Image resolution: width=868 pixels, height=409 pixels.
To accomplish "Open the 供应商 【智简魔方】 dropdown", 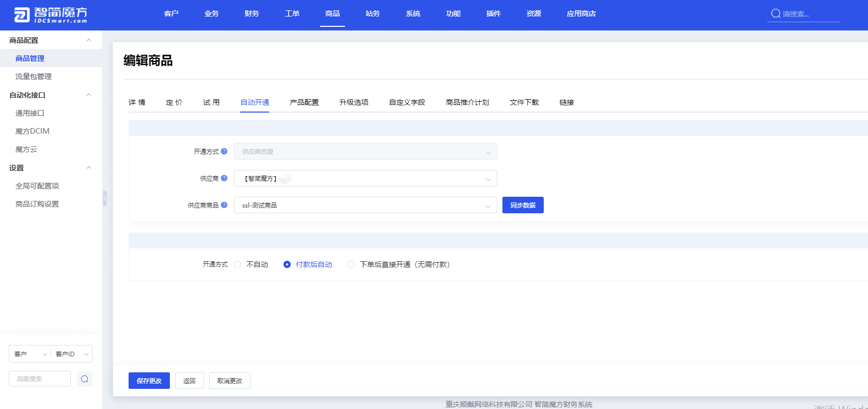I will pyautogui.click(x=366, y=178).
